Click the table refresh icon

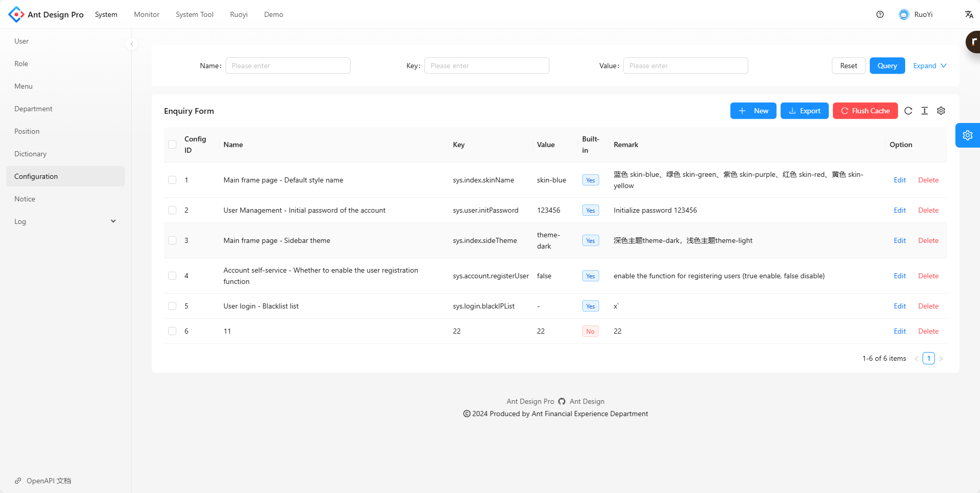pos(908,111)
